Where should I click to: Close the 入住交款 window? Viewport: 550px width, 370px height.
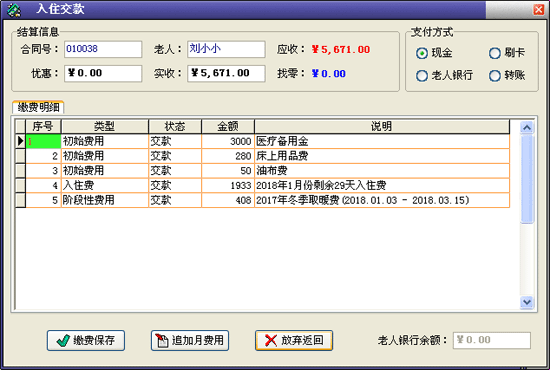(538, 9)
